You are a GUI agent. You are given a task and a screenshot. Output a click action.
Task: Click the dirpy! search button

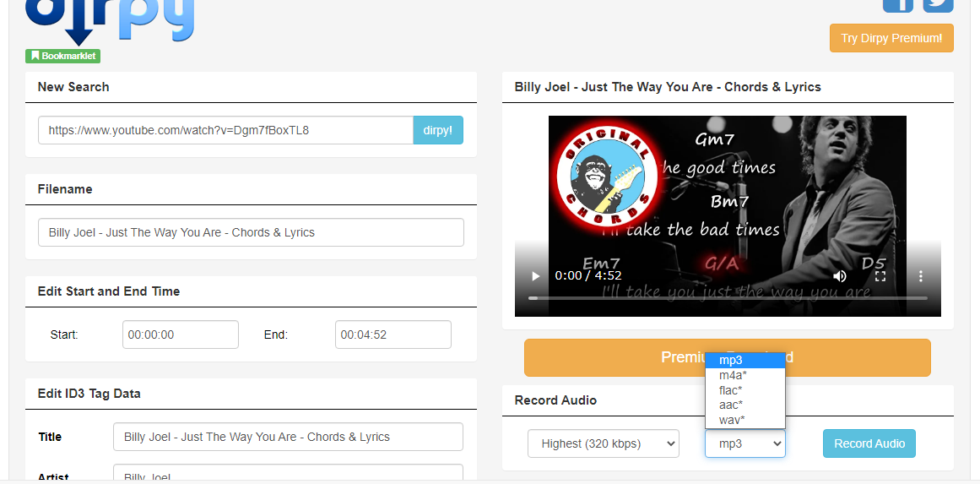(x=438, y=130)
